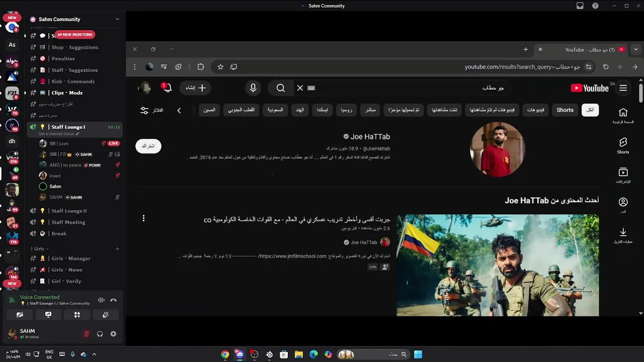Select the مباشر (Live) filter chip

click(370, 110)
